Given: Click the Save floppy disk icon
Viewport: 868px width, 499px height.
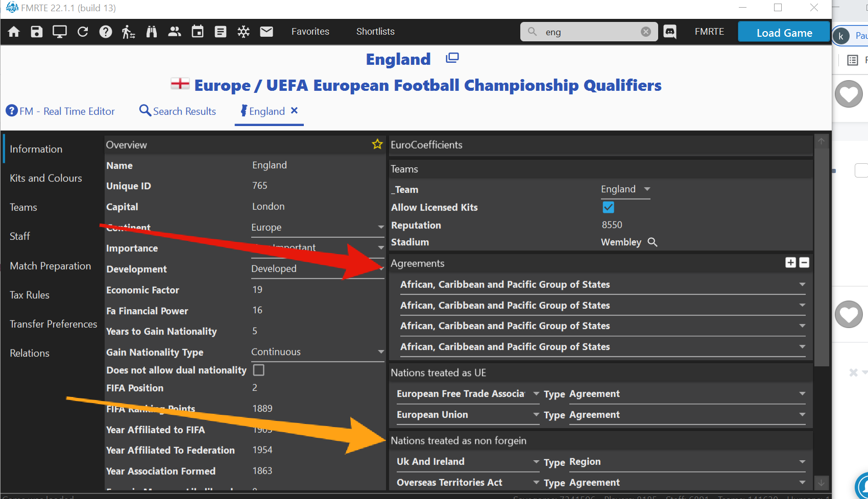Looking at the screenshot, I should [36, 32].
